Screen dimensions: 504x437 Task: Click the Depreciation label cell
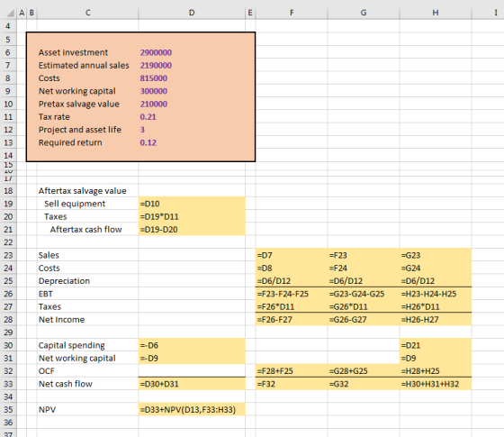[x=88, y=281]
